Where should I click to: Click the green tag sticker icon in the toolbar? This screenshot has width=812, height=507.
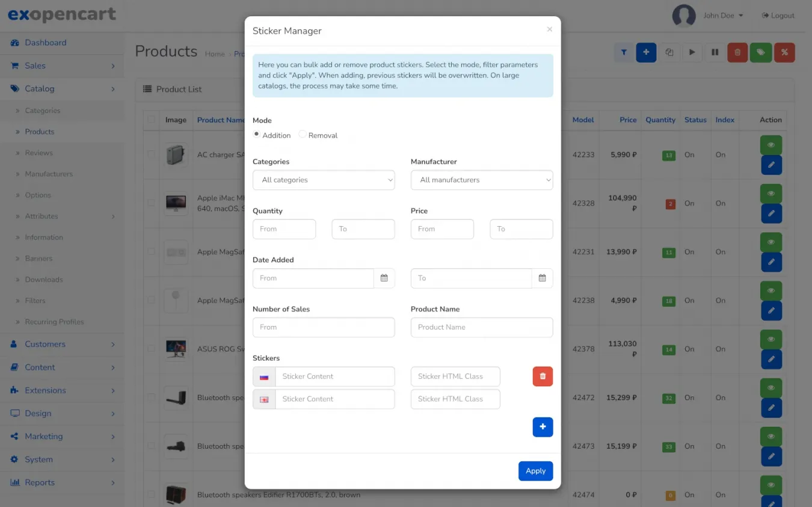761,52
